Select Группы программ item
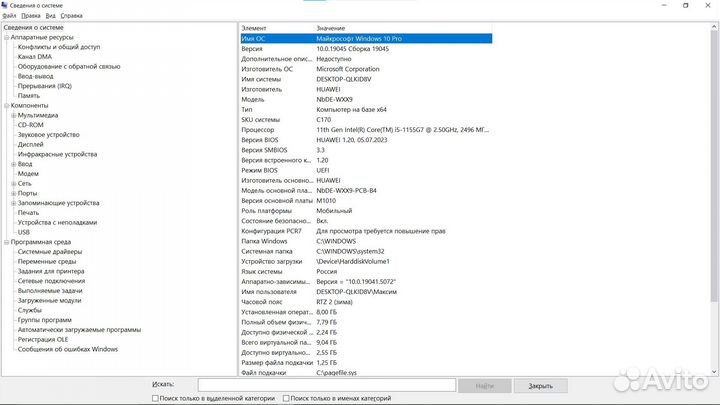Image resolution: width=720 pixels, height=405 pixels. [45, 320]
